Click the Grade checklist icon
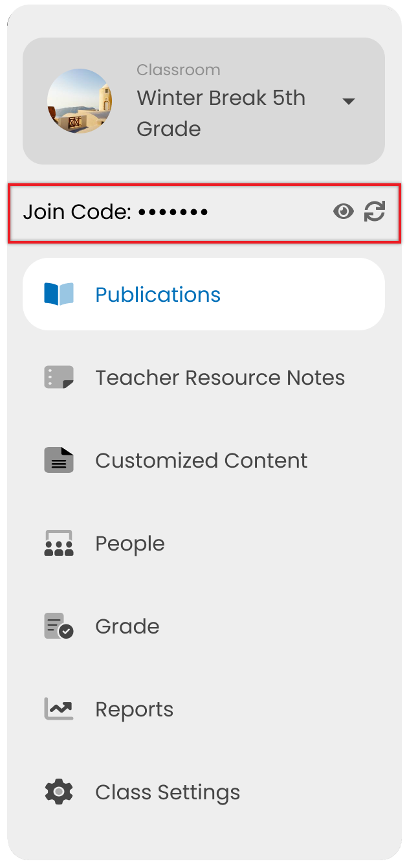 pos(58,626)
